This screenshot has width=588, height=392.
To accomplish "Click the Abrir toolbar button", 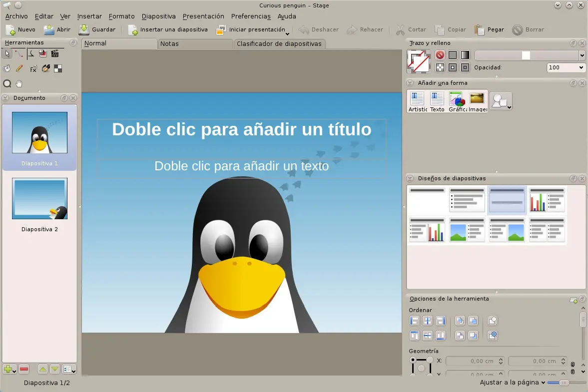I will tap(57, 29).
